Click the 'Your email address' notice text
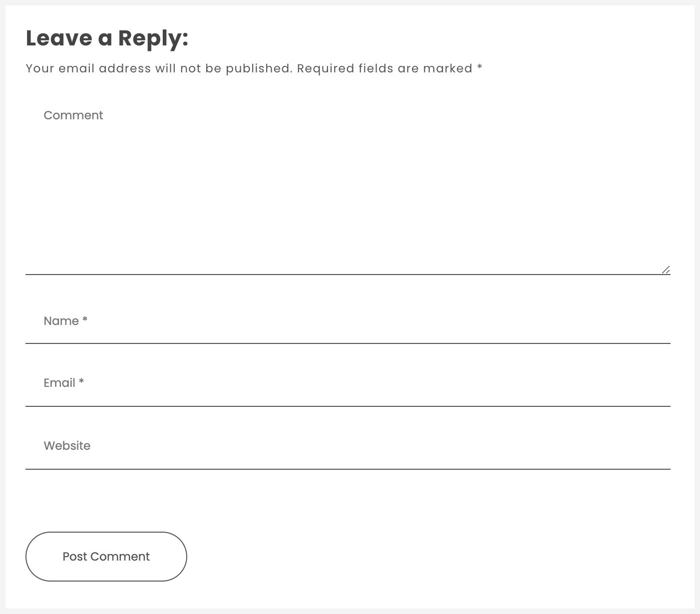The width and height of the screenshot is (700, 614). 158,68
